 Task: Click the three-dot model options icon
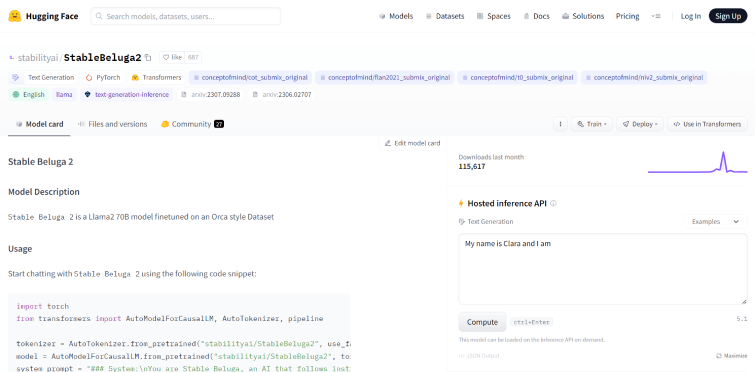(560, 124)
